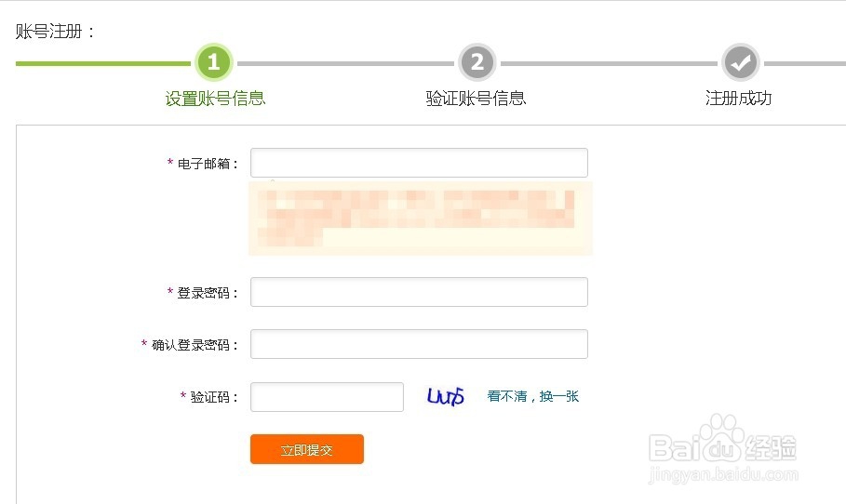Focus the 登录密码 input field
The width and height of the screenshot is (846, 504).
point(419,292)
